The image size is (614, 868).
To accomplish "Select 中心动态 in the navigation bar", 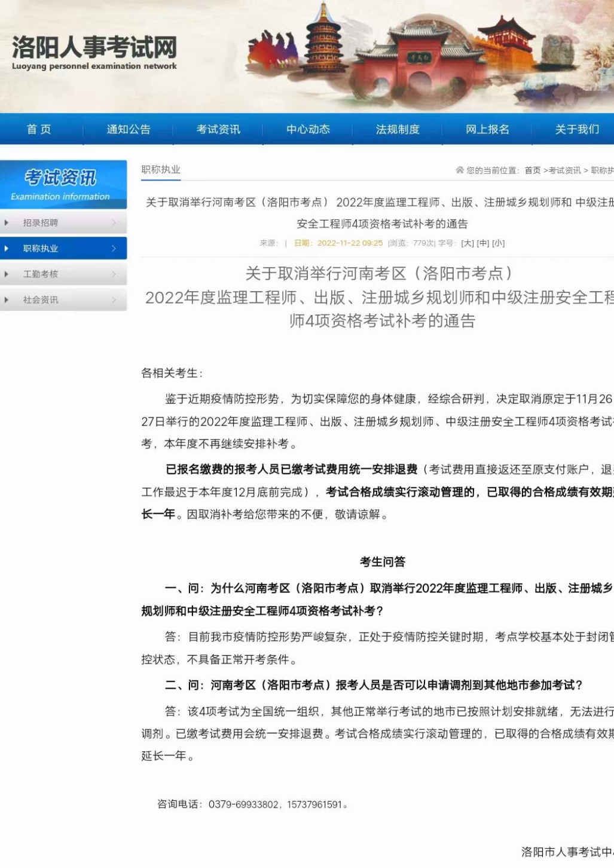I will (x=308, y=129).
